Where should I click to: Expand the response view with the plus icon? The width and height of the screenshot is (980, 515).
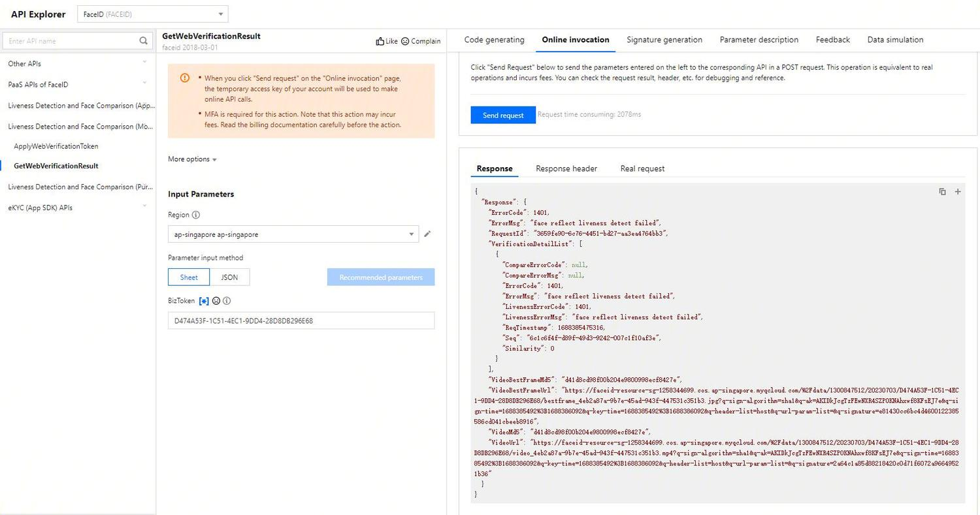[958, 191]
